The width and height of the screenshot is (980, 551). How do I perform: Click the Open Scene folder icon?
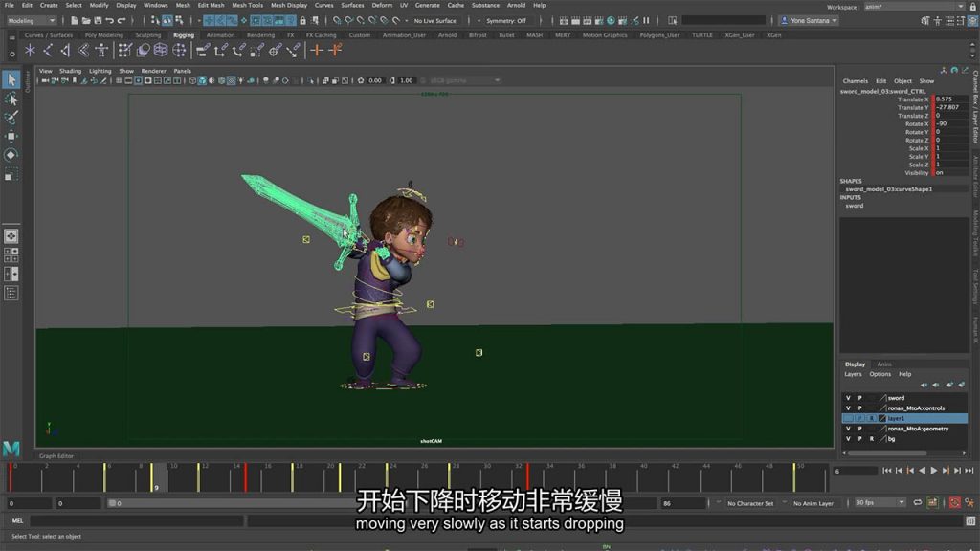coord(85,21)
